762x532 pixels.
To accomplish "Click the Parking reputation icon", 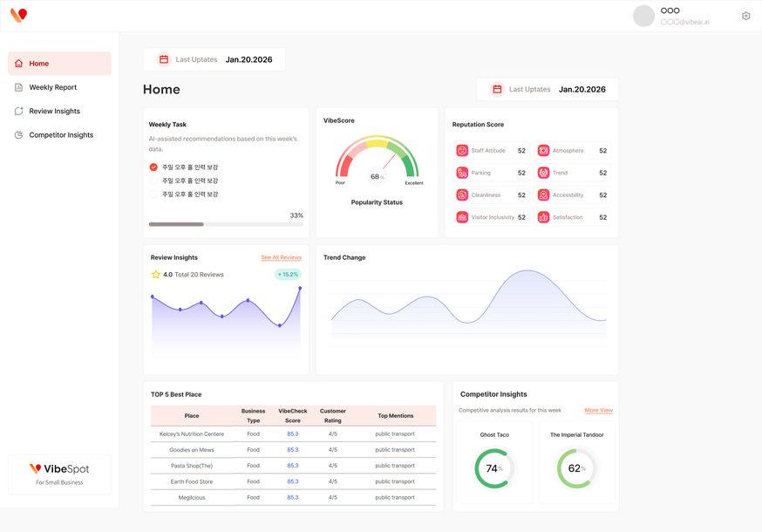I will click(x=462, y=173).
